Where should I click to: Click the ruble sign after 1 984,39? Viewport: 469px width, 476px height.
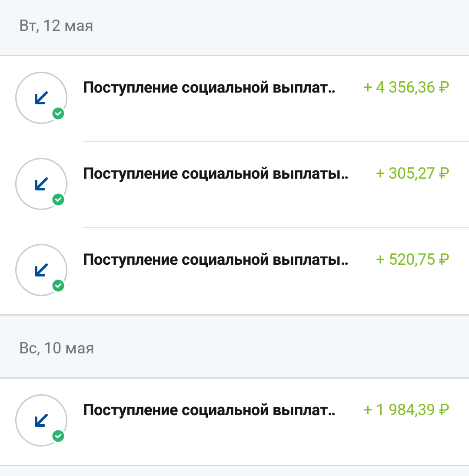[x=444, y=410]
